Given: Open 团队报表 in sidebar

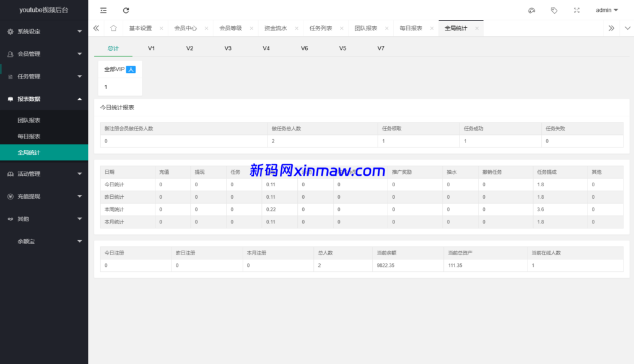Looking at the screenshot, I should click(44, 120).
